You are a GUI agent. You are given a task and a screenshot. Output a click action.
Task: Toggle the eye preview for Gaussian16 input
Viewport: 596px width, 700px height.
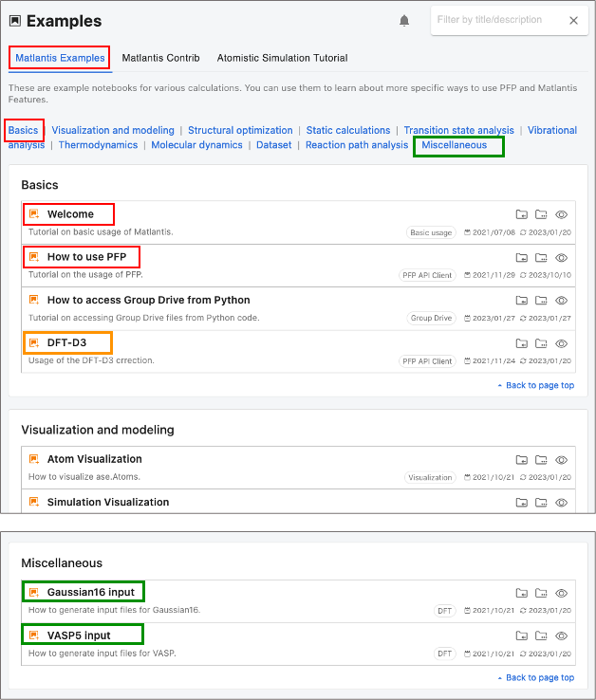pos(562,593)
